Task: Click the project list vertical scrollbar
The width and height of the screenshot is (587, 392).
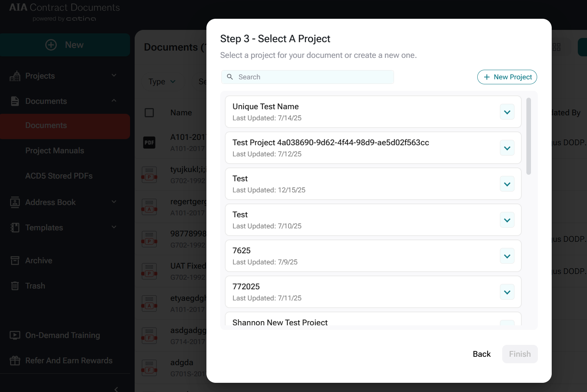Action: point(529,136)
